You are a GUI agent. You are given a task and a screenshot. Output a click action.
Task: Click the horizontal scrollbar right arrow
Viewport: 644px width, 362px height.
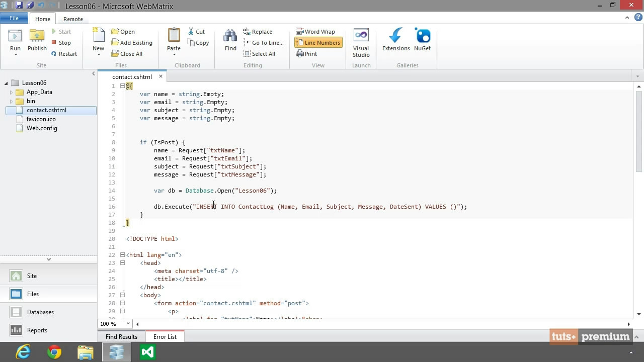629,324
